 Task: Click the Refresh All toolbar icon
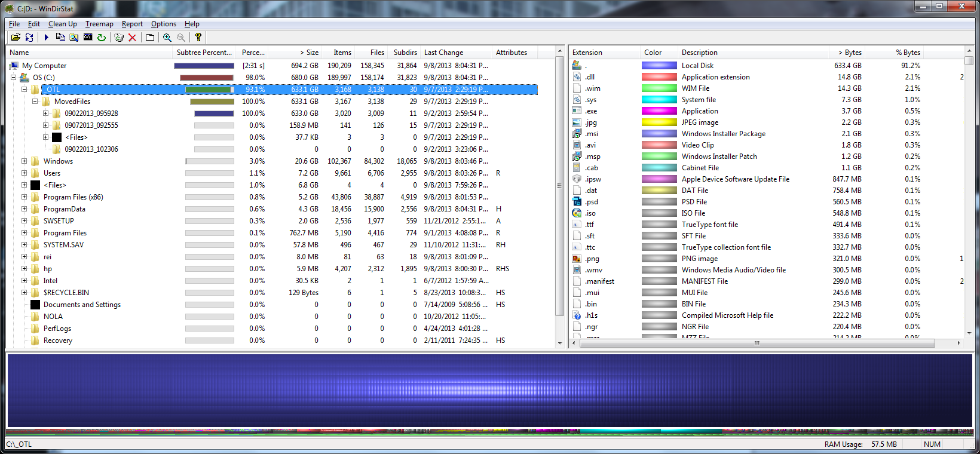pyautogui.click(x=29, y=37)
